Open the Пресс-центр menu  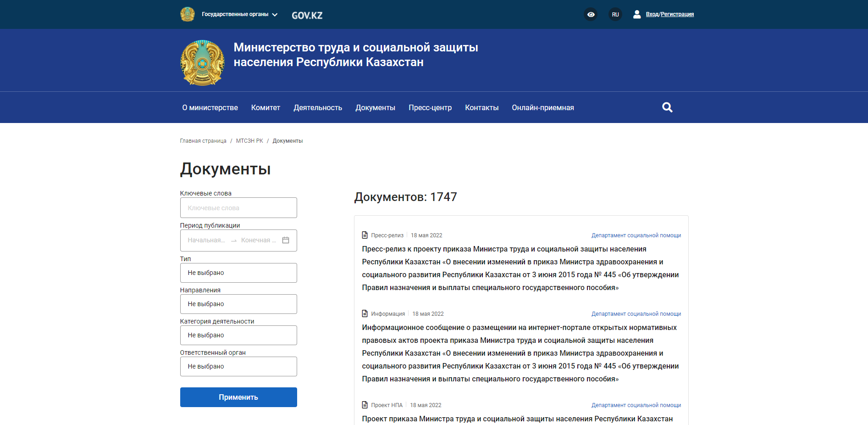[430, 107]
